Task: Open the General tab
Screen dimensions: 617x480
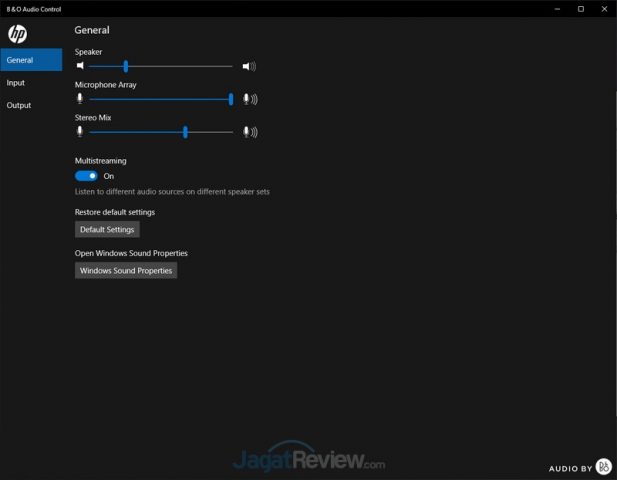Action: pos(31,60)
